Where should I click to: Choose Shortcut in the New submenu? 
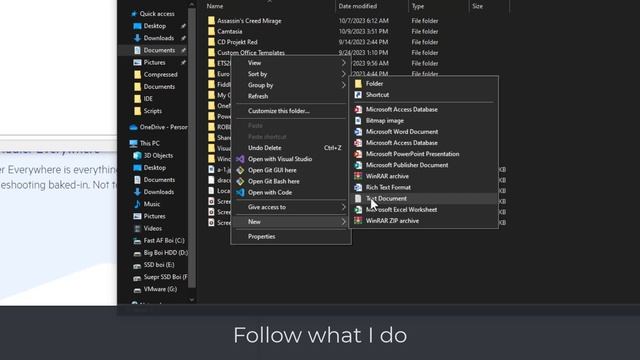423,95
